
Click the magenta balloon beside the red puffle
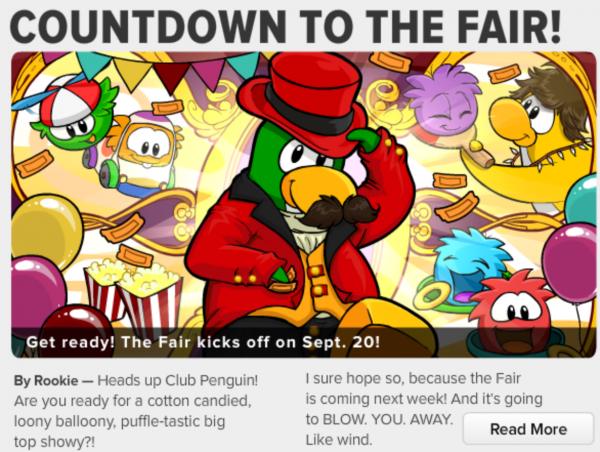pyautogui.click(x=570, y=262)
